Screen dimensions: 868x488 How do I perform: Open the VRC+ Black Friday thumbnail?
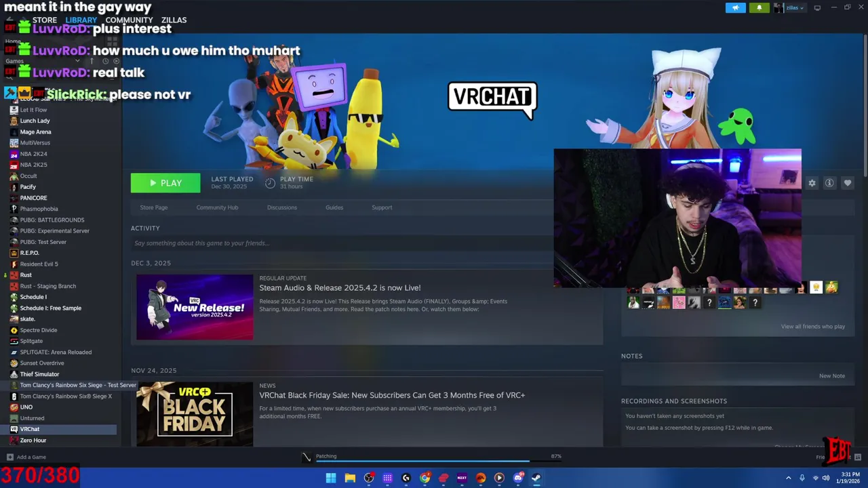click(195, 413)
